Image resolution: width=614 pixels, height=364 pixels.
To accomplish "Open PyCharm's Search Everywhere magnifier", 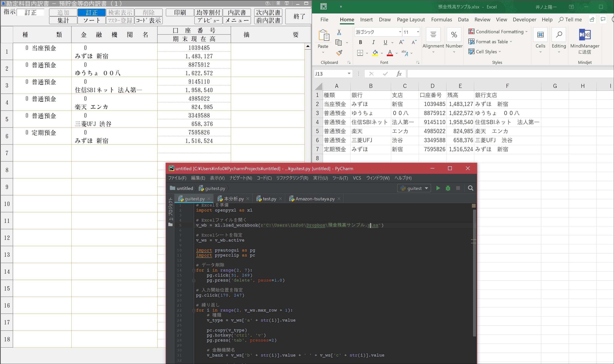I will 471,188.
